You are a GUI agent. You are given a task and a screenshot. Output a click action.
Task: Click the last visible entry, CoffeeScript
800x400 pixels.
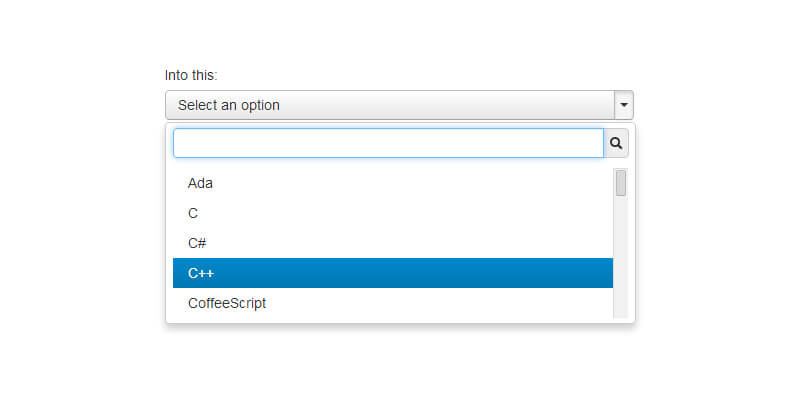point(227,302)
